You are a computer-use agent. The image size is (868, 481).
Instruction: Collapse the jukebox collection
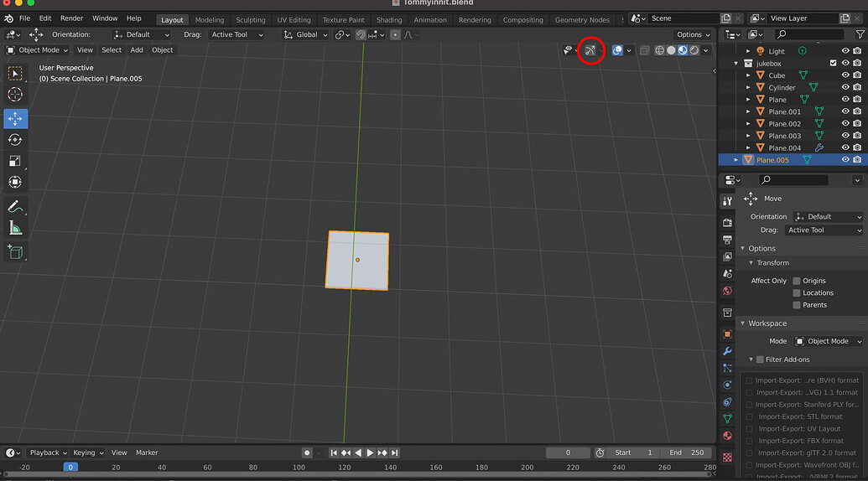[x=735, y=64]
